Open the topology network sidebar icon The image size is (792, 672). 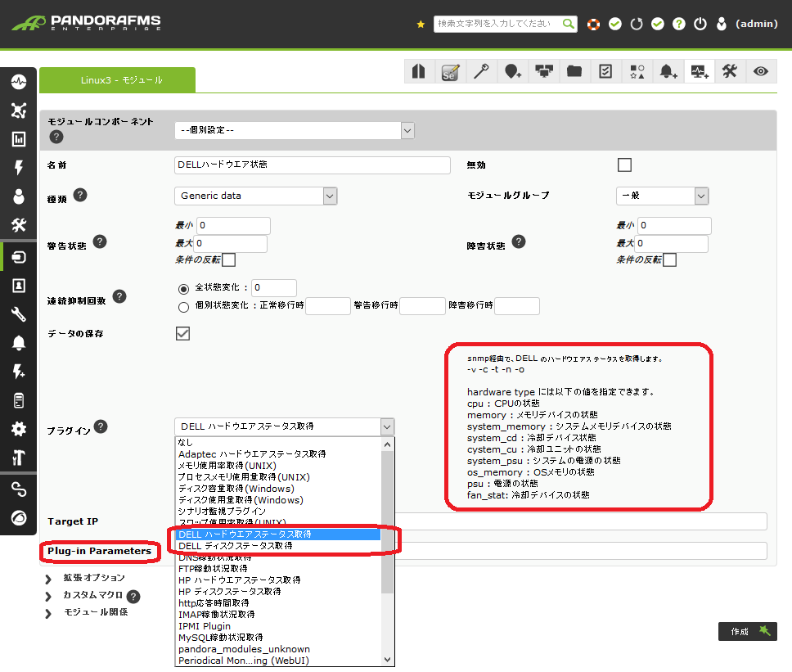click(x=19, y=110)
